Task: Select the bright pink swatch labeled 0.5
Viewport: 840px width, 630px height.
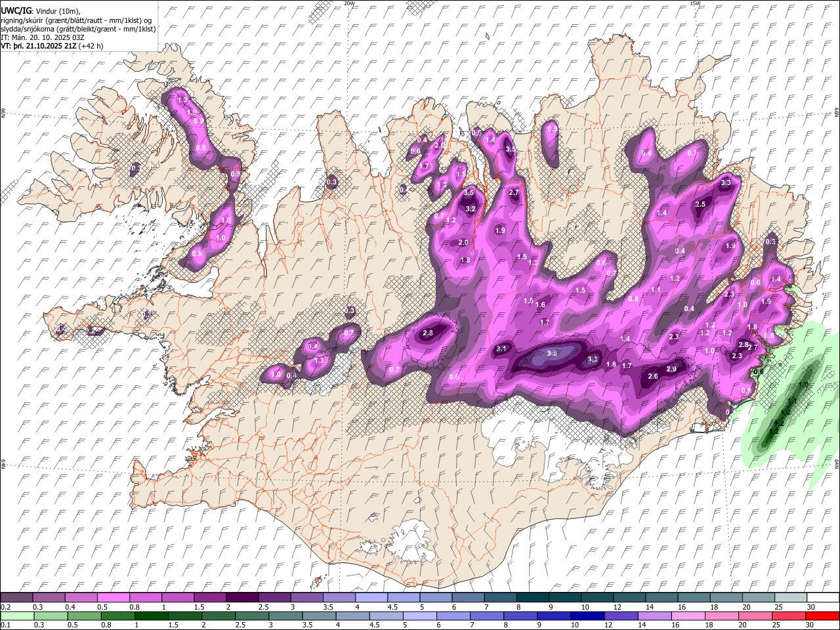Action: [x=113, y=597]
